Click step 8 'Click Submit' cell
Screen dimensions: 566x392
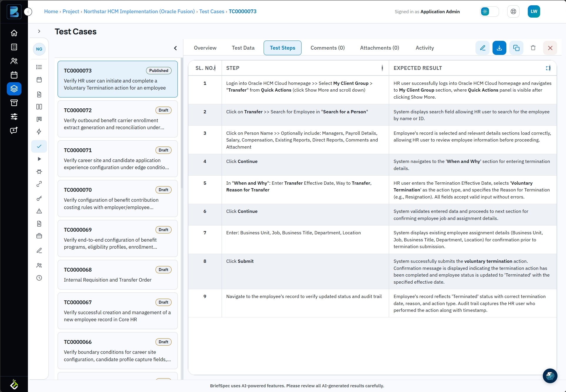coord(305,272)
